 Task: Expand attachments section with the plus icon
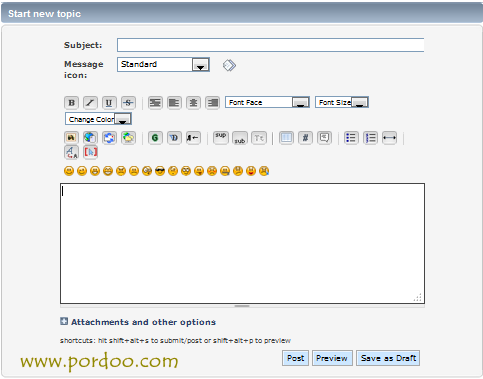(64, 321)
